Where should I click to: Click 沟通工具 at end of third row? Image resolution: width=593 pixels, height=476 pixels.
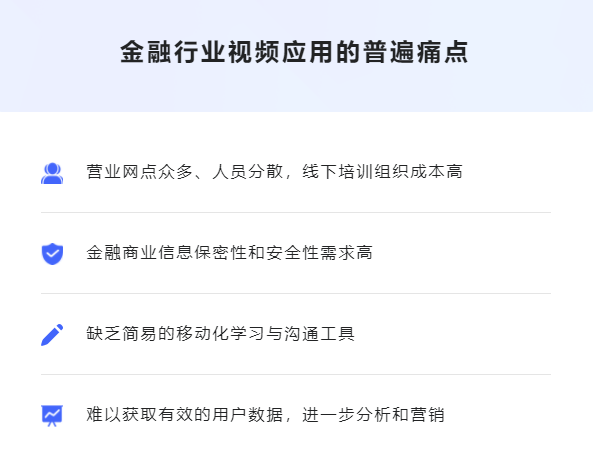point(320,334)
